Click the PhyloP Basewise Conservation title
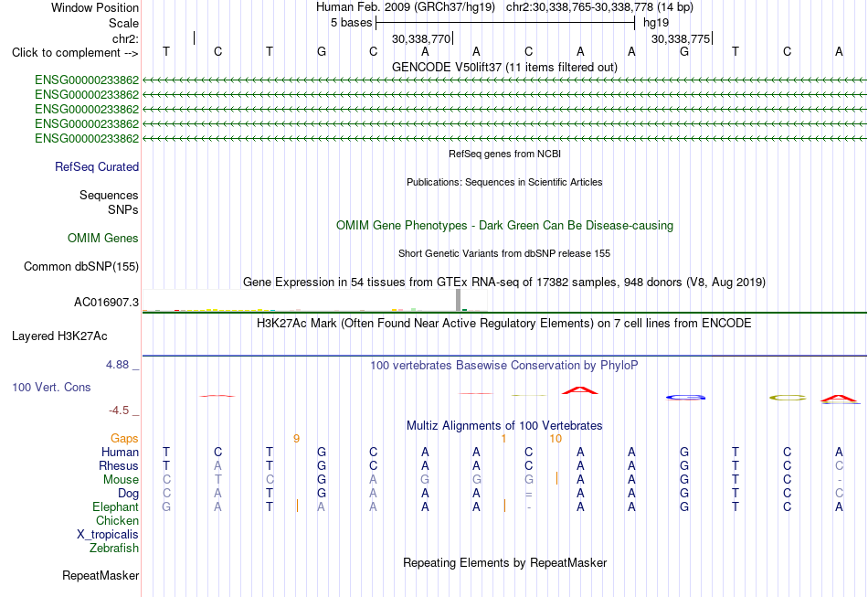This screenshot has width=868, height=597. tap(504, 365)
